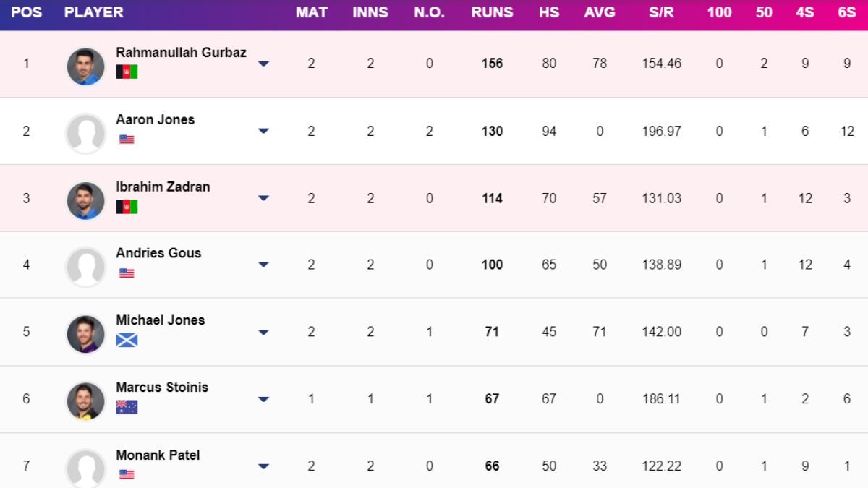The width and height of the screenshot is (868, 488).
Task: Click the USA flag under Monank Patel
Action: 127,474
